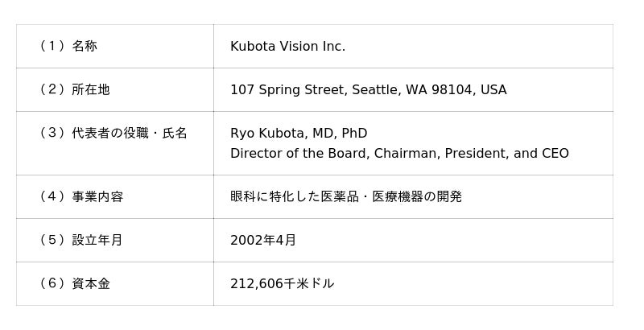Click Director of the Board line
Viewport: 644px width, 330px height.
[399, 154]
